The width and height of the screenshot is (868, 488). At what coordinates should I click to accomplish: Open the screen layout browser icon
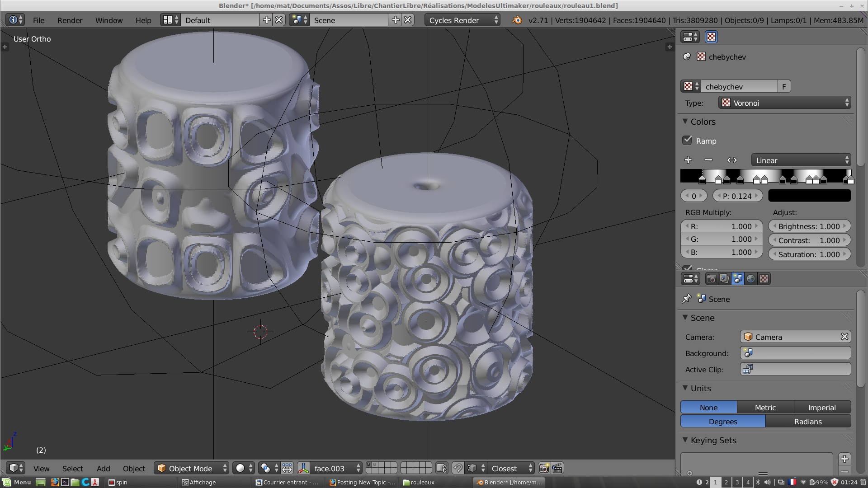171,20
